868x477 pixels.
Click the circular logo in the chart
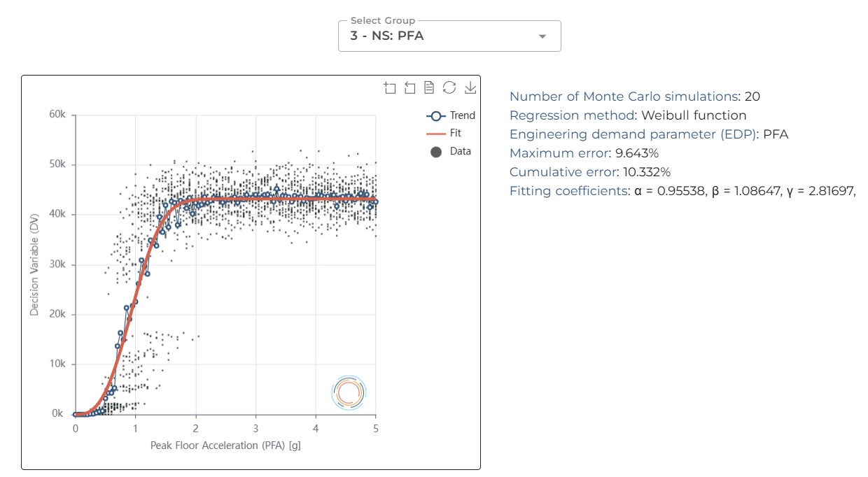pyautogui.click(x=349, y=392)
